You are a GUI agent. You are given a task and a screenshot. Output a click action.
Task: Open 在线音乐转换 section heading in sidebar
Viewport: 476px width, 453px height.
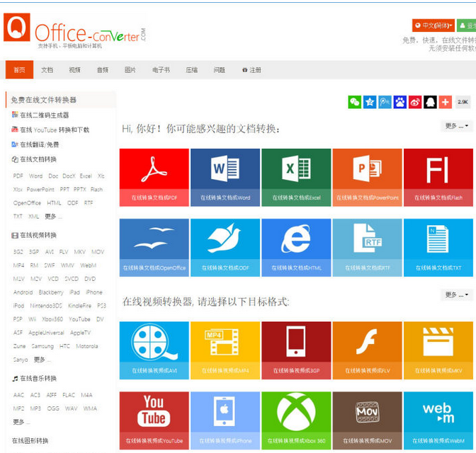(x=34, y=379)
